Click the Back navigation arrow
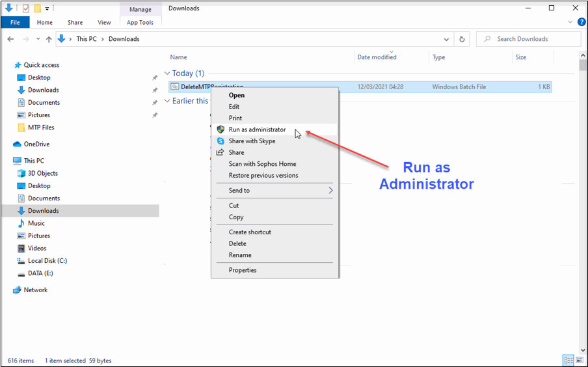This screenshot has width=588, height=367. pyautogui.click(x=10, y=39)
